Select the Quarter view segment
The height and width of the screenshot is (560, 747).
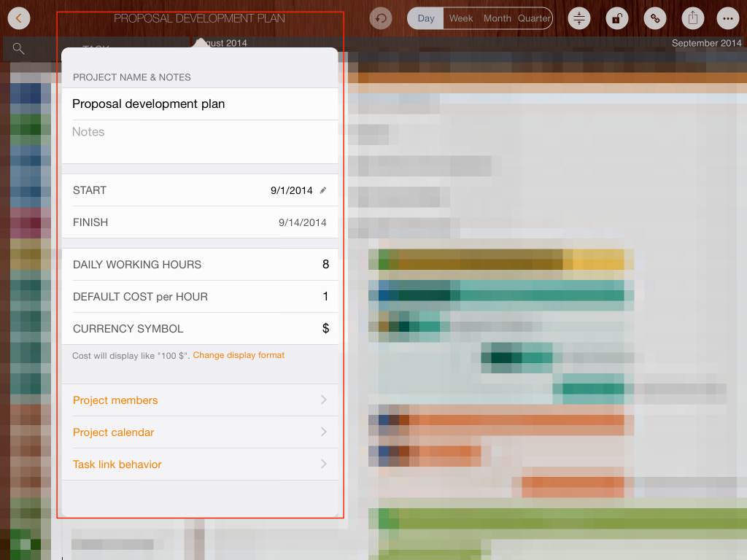[534, 18]
